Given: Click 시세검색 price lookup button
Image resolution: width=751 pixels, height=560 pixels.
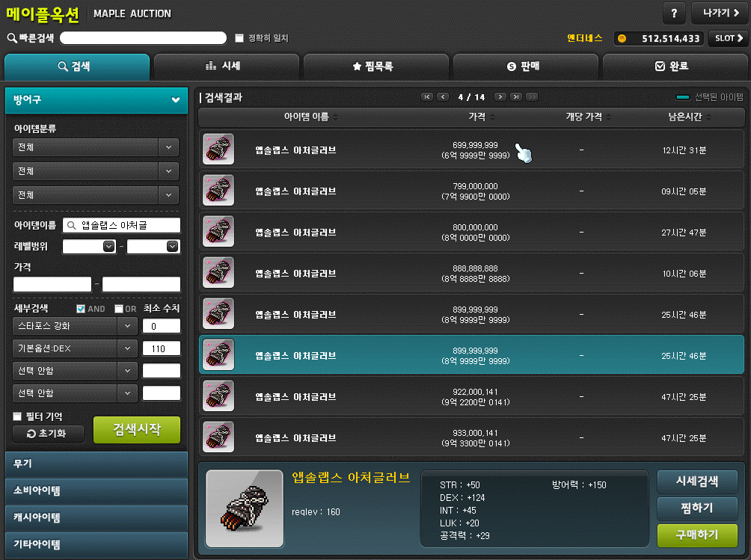Looking at the screenshot, I should [697, 481].
